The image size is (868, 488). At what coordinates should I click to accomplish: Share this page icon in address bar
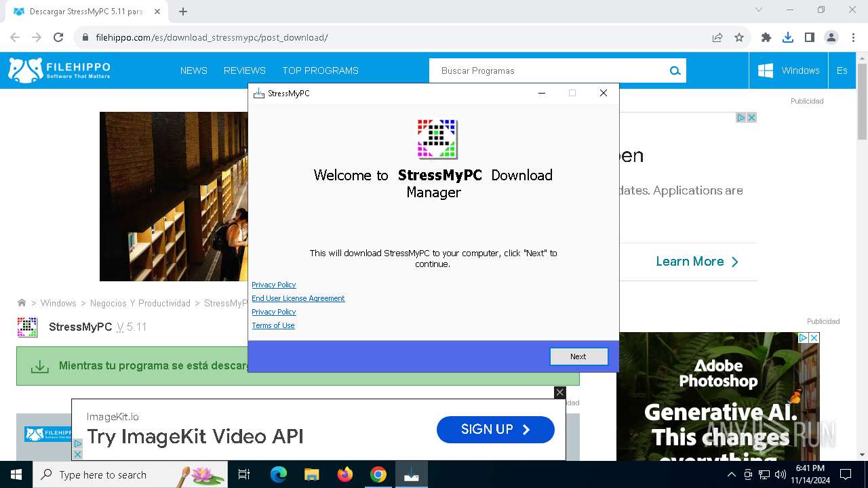click(x=717, y=37)
